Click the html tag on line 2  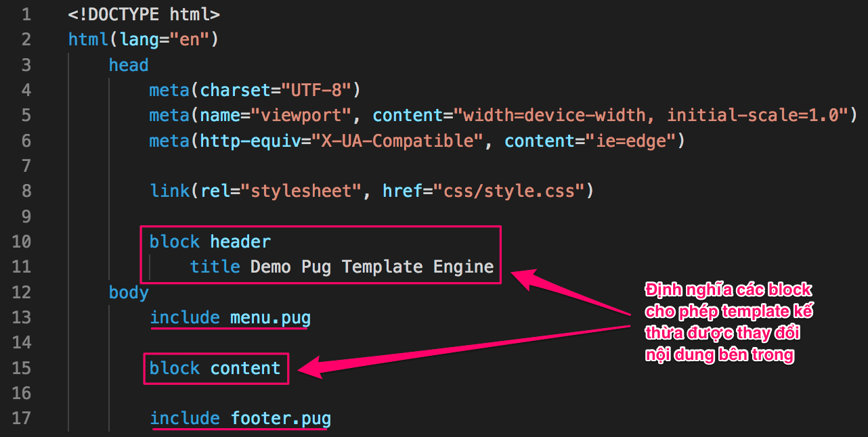click(89, 39)
